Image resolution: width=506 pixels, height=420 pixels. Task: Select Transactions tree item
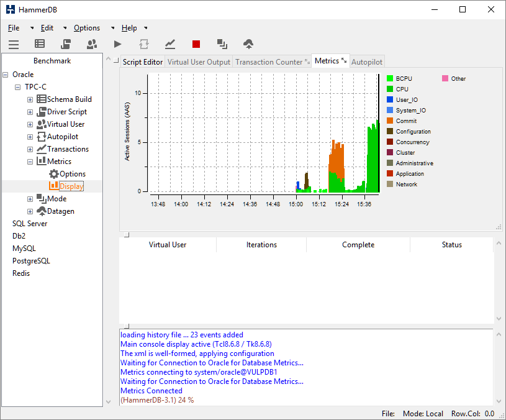(x=68, y=149)
